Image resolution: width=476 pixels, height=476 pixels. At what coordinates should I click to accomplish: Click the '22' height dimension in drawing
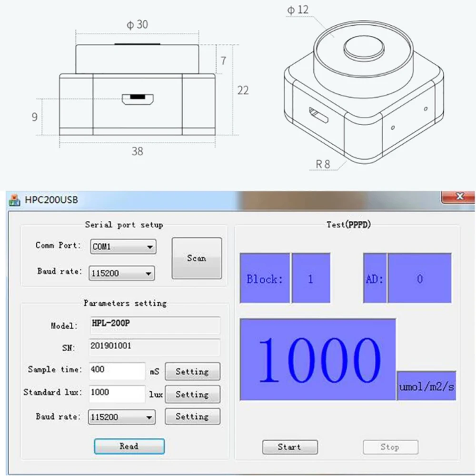click(243, 90)
